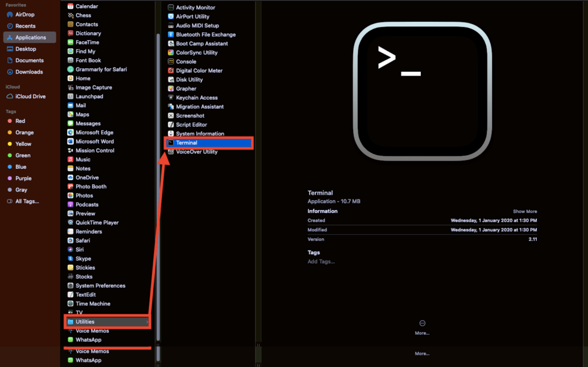The width and height of the screenshot is (588, 367).
Task: Go to Downloads in the sidebar
Action: [29, 72]
